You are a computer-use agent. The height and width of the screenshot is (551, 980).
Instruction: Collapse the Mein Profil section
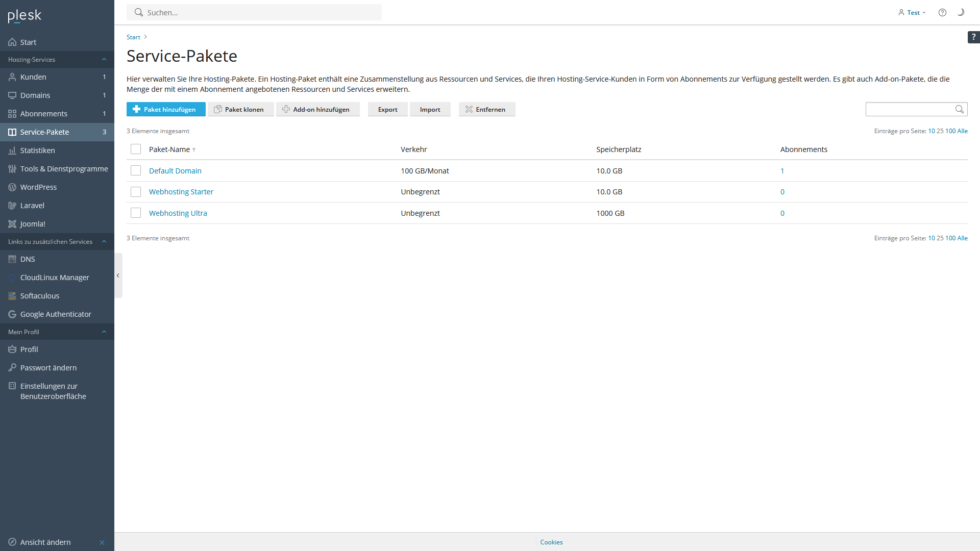click(104, 332)
